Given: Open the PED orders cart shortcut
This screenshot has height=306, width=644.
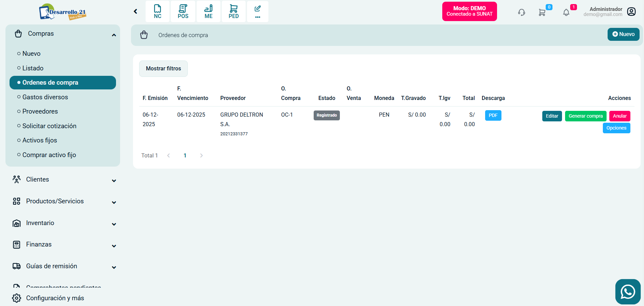Looking at the screenshot, I should pyautogui.click(x=234, y=12).
